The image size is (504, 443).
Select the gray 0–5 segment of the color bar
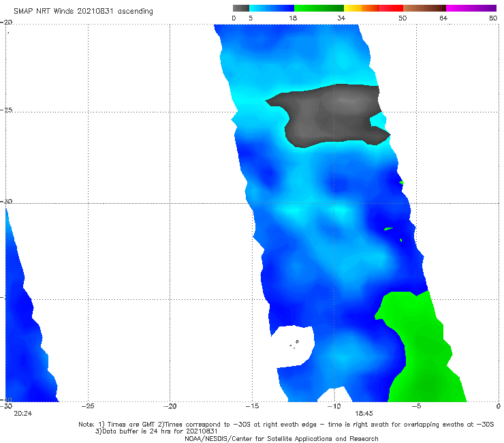click(240, 8)
